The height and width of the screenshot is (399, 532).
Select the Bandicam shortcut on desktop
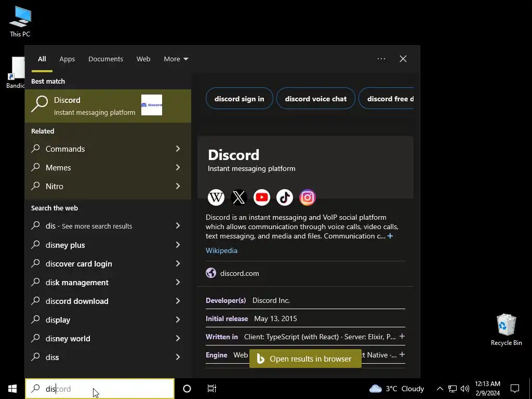[16, 73]
